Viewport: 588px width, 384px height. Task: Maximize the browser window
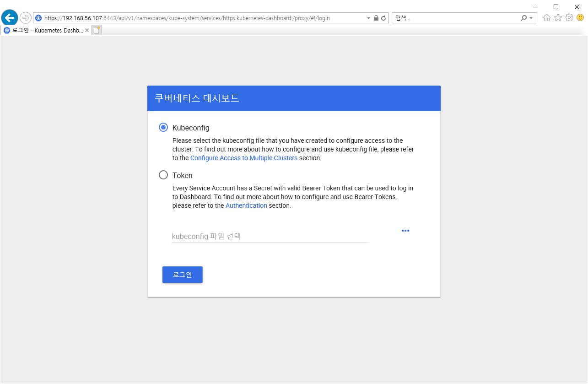(x=556, y=6)
